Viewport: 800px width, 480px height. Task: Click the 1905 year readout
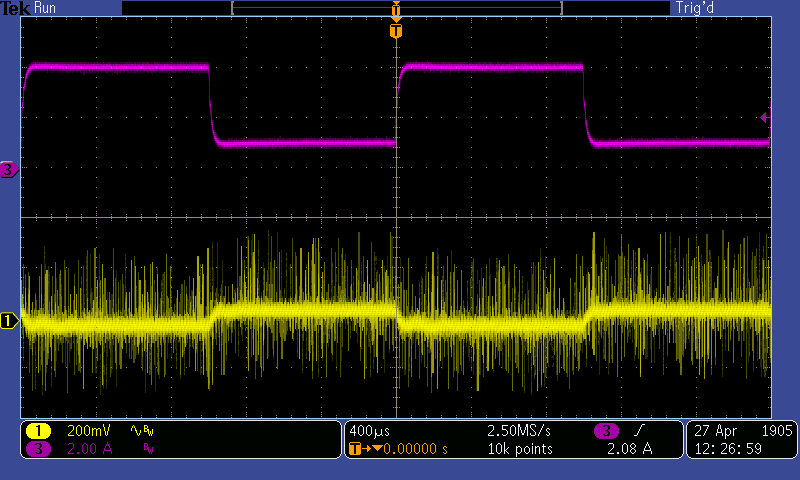point(777,431)
